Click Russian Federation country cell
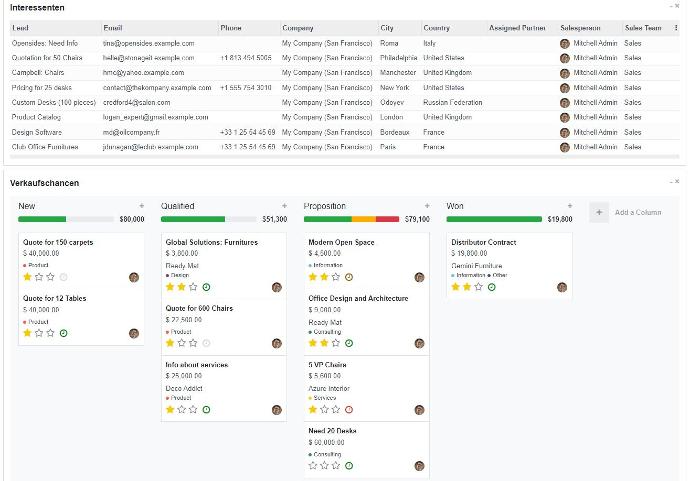The width and height of the screenshot is (690, 481). pos(452,103)
